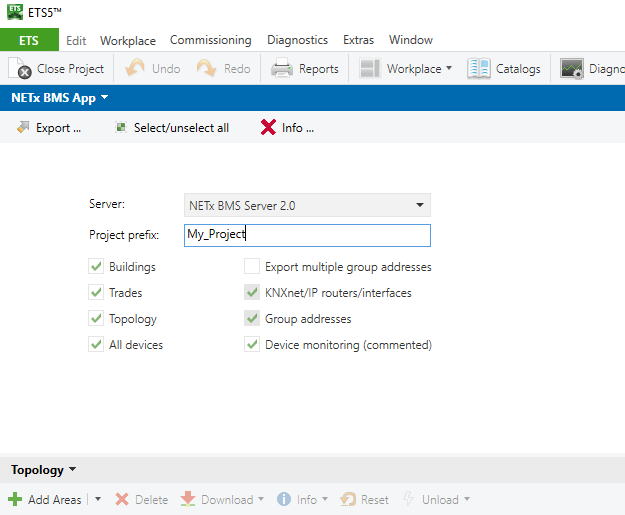
Task: Open the Edit menu
Action: [76, 40]
